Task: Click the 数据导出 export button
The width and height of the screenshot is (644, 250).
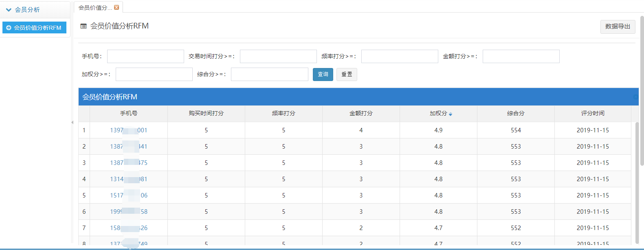Action: (618, 26)
